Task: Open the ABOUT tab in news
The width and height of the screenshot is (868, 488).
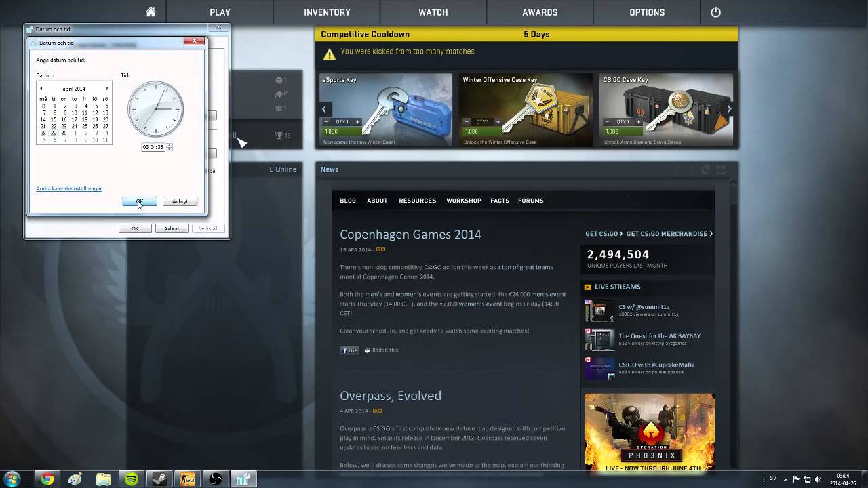Action: pyautogui.click(x=377, y=201)
